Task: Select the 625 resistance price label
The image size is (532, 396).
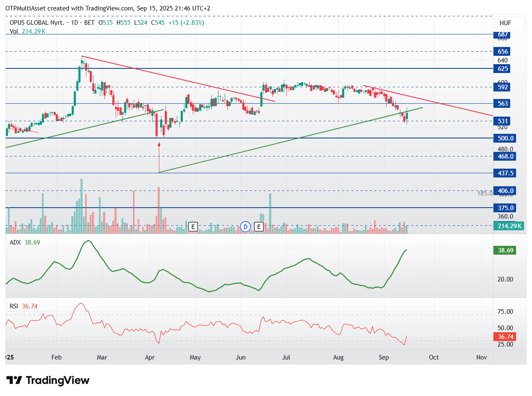Action: tap(503, 68)
